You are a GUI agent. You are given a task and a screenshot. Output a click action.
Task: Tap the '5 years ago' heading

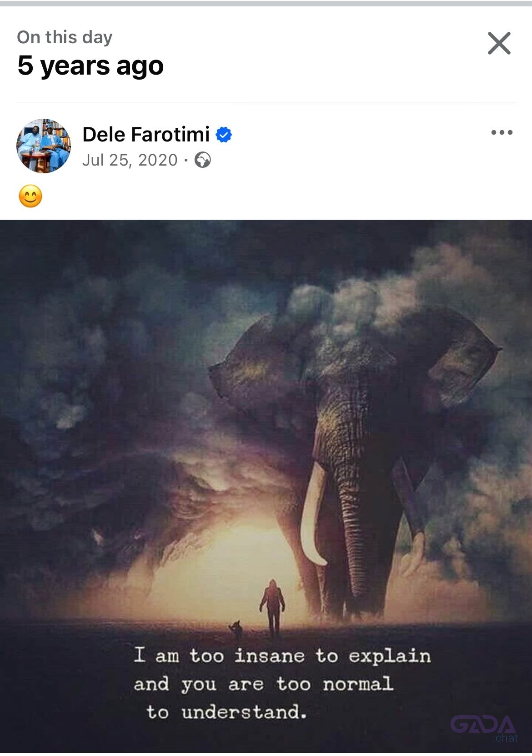[x=90, y=66]
